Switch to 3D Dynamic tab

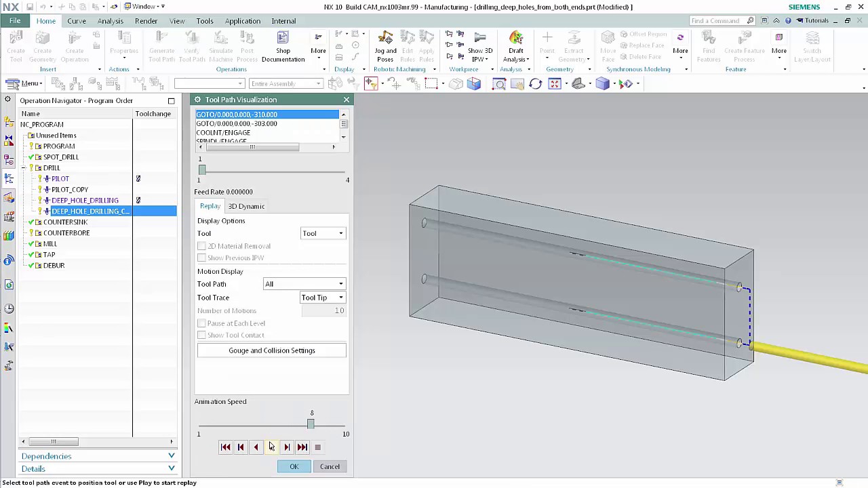(246, 206)
